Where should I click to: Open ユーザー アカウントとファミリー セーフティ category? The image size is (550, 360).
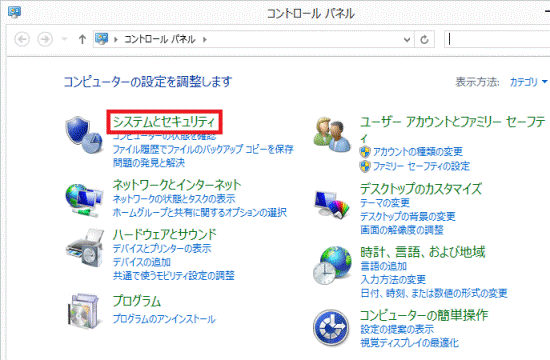pyautogui.click(x=453, y=129)
